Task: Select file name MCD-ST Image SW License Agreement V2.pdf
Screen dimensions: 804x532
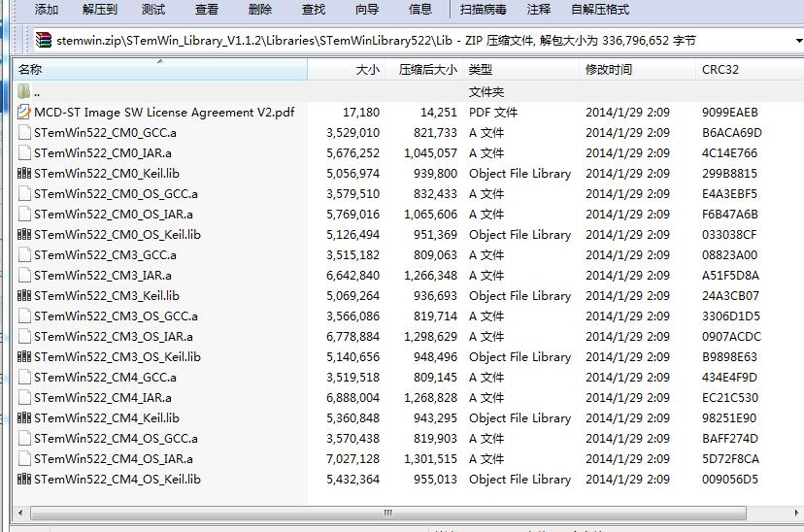Action: [x=164, y=112]
